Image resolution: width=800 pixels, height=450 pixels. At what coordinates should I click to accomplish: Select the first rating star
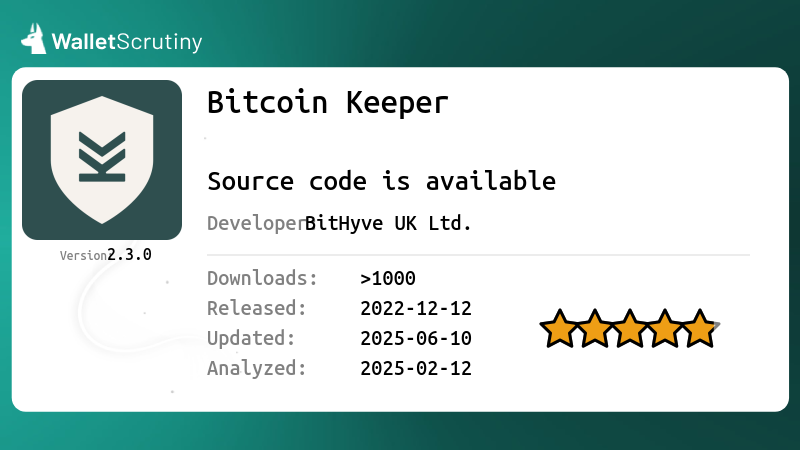560,329
